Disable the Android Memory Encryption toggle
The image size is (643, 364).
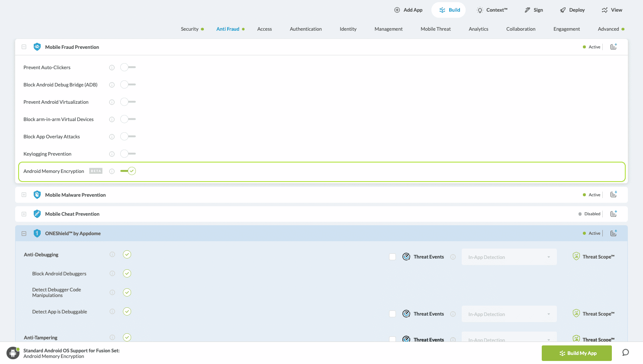click(x=128, y=171)
